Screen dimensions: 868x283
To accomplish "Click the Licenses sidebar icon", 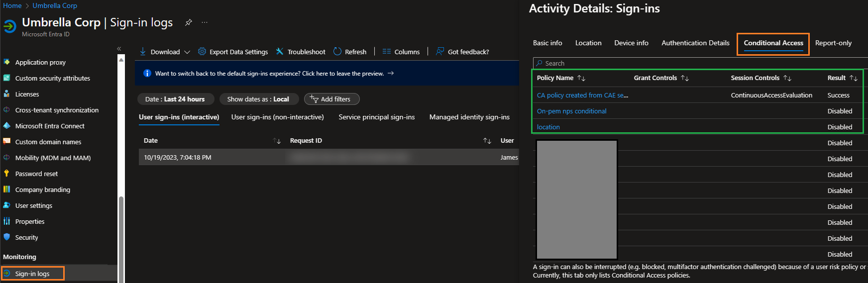I will [7, 94].
